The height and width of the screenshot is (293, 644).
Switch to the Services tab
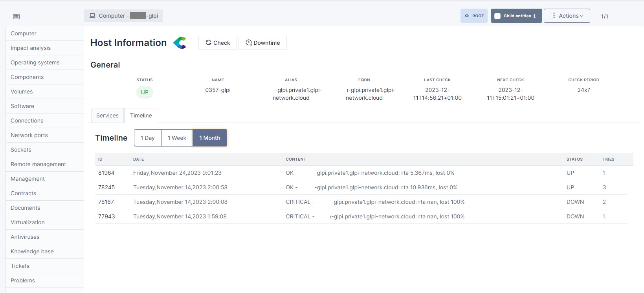coord(107,115)
